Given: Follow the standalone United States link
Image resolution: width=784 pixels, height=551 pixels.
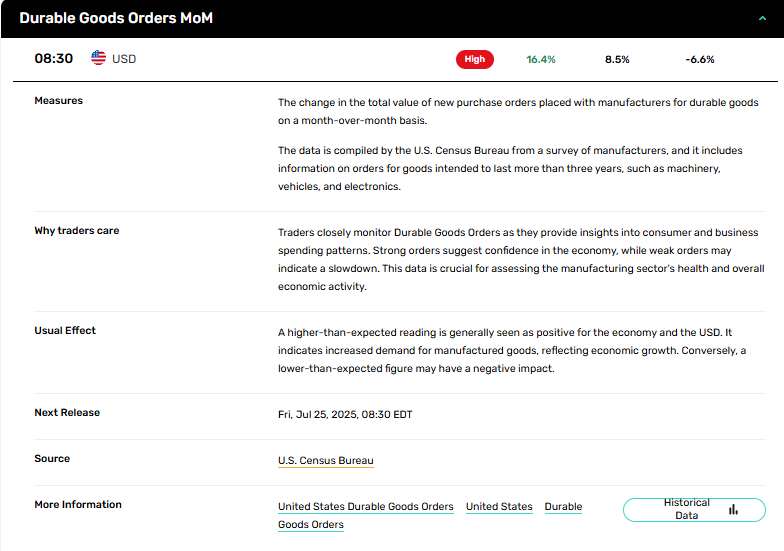Looking at the screenshot, I should 499,507.
